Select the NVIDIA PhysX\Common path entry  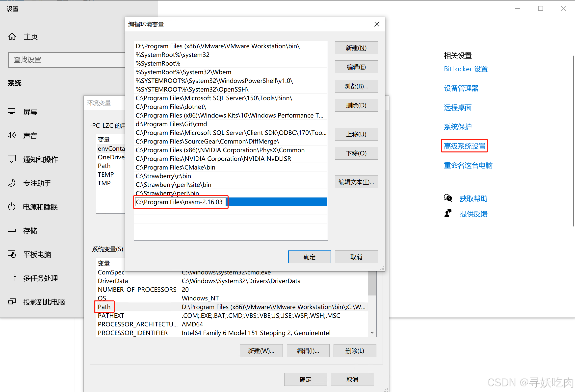coord(231,150)
